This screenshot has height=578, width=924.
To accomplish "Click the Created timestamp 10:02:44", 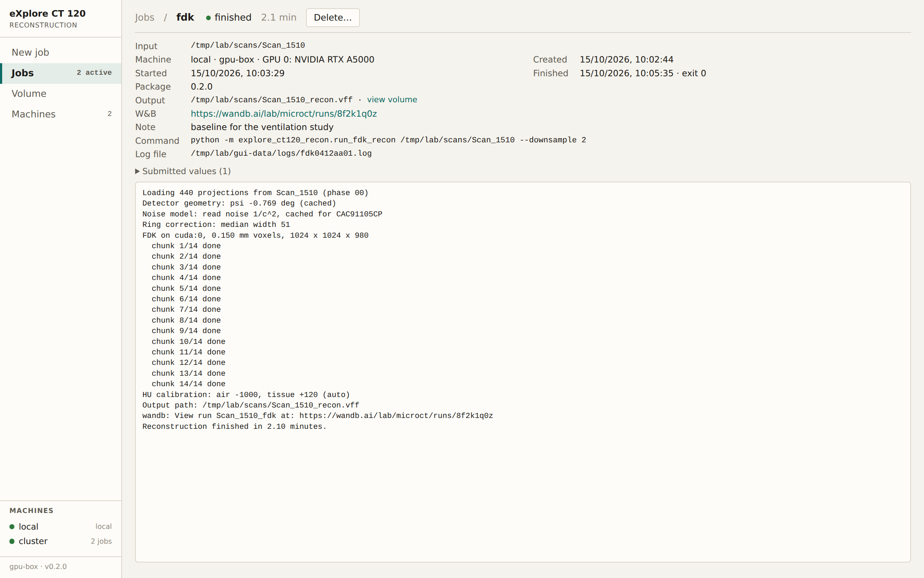I will click(626, 60).
